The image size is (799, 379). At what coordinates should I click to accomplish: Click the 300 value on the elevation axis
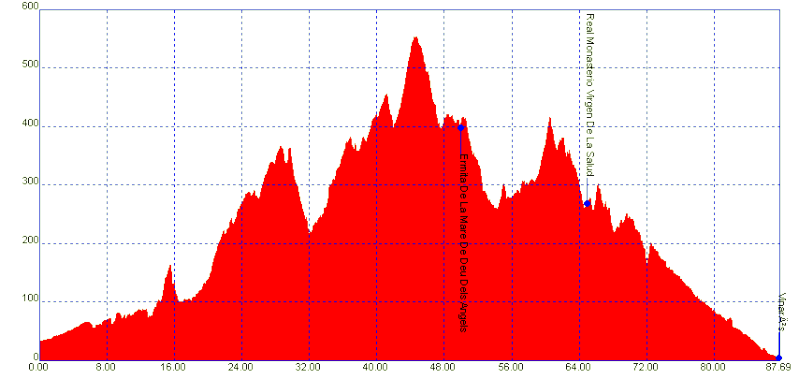pyautogui.click(x=30, y=185)
